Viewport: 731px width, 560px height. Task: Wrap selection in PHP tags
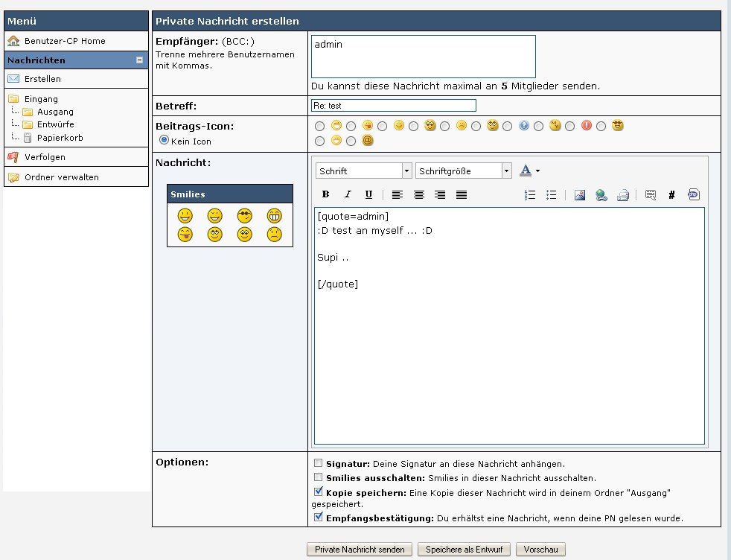[693, 194]
